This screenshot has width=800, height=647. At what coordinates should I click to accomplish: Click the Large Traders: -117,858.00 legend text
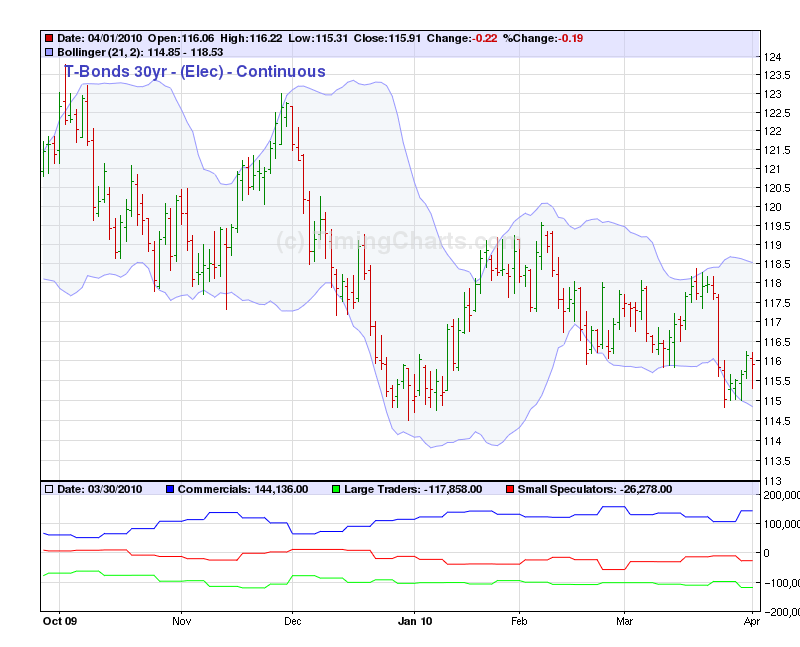pos(413,489)
